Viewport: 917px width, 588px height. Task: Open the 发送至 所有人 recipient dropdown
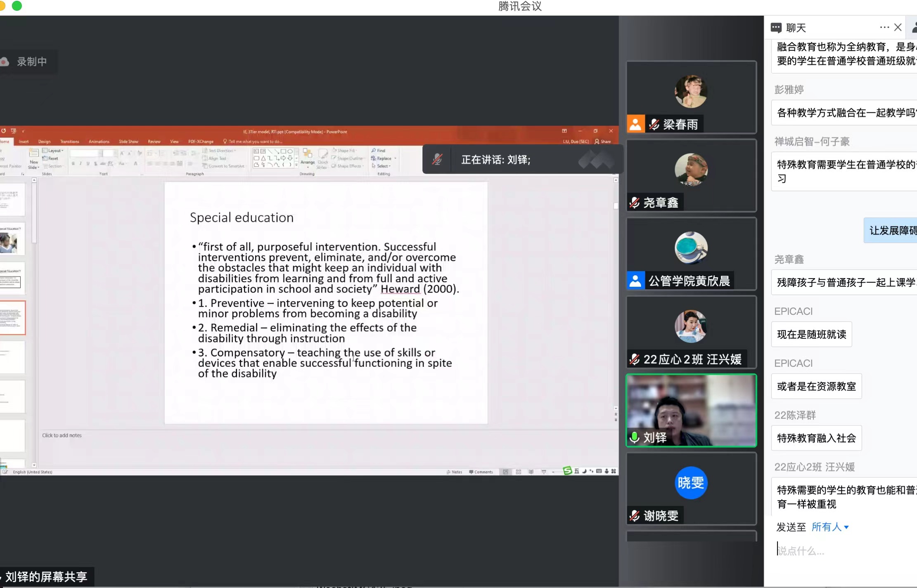coord(830,527)
